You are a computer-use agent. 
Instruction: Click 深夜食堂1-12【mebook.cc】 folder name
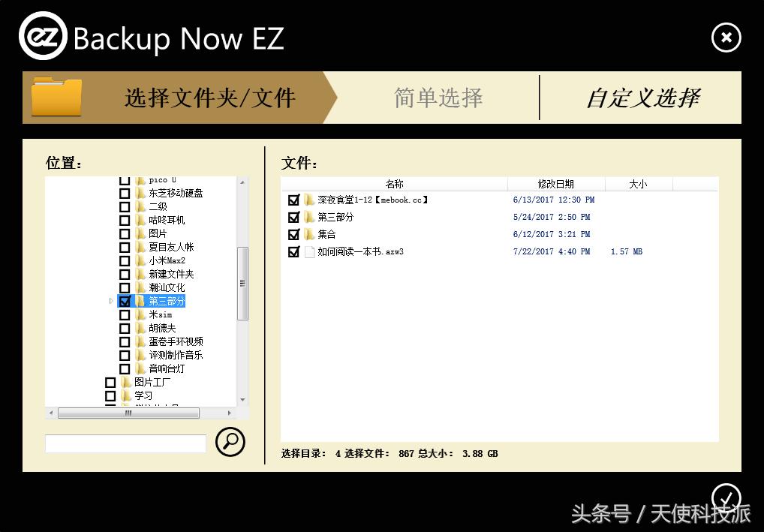pos(373,200)
